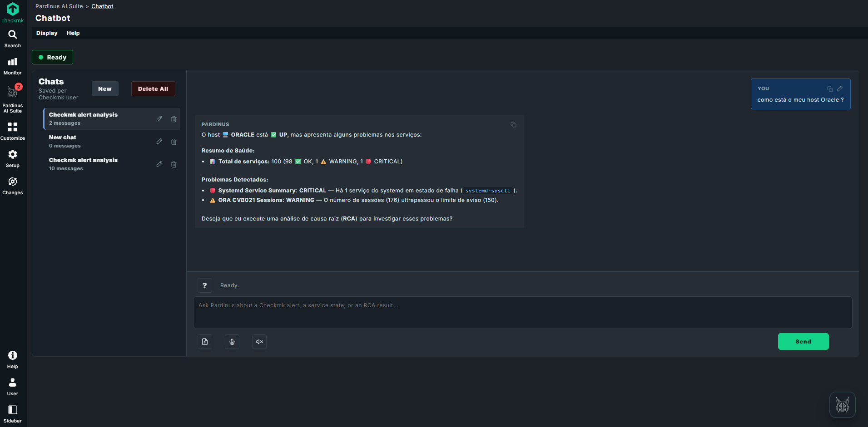Click the 'Resumo de Saúde:' heading
The image size is (868, 427).
[x=228, y=151]
